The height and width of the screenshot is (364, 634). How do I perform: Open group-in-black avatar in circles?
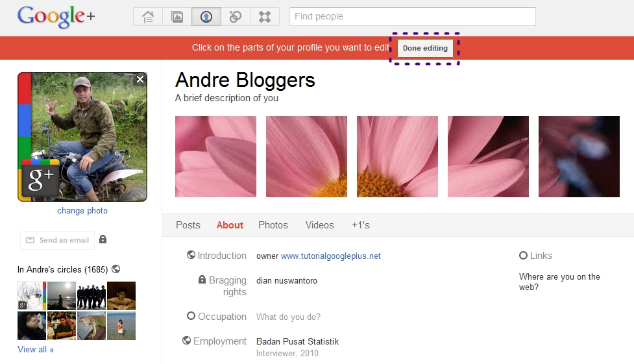[91, 296]
